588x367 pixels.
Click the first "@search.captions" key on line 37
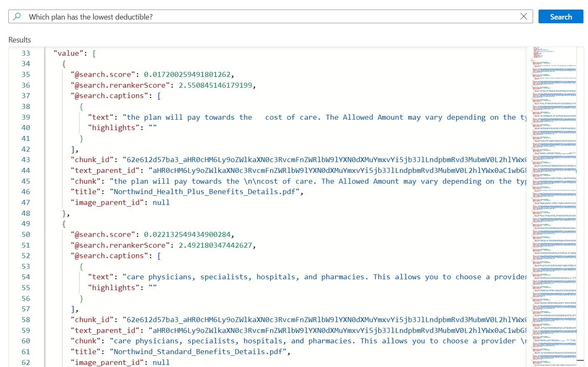(109, 96)
